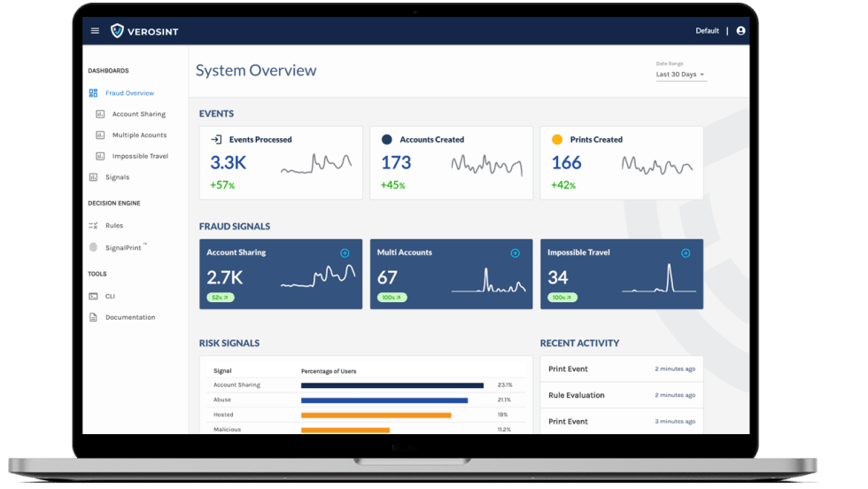The image size is (868, 489).
Task: Click the Rules icon in Decision Engine
Action: click(93, 226)
